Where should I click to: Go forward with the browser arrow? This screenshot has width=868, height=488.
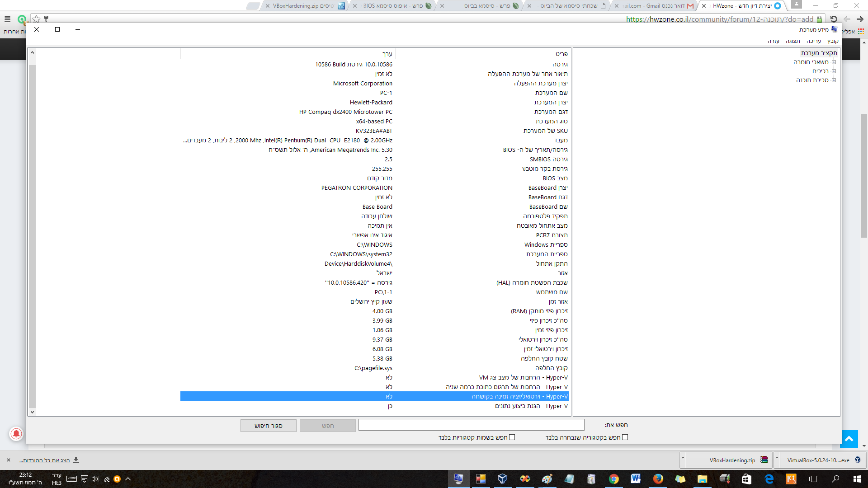860,19
